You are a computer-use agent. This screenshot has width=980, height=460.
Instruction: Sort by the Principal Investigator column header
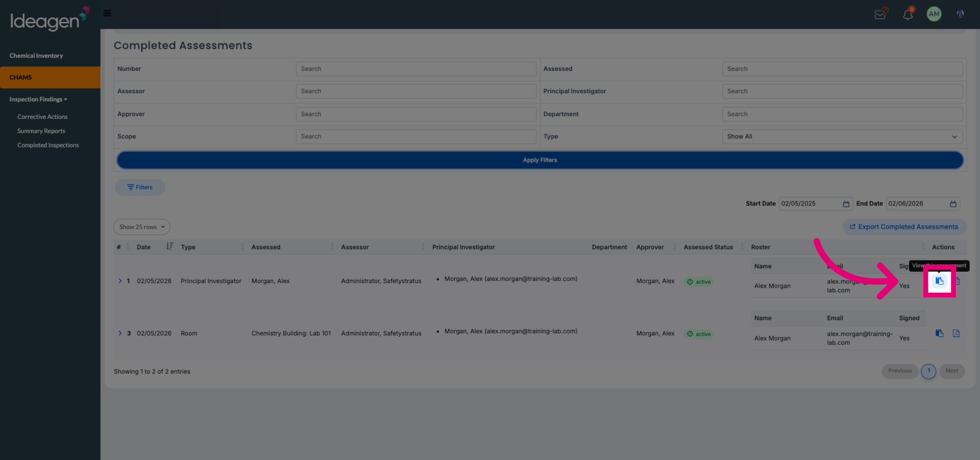point(463,247)
